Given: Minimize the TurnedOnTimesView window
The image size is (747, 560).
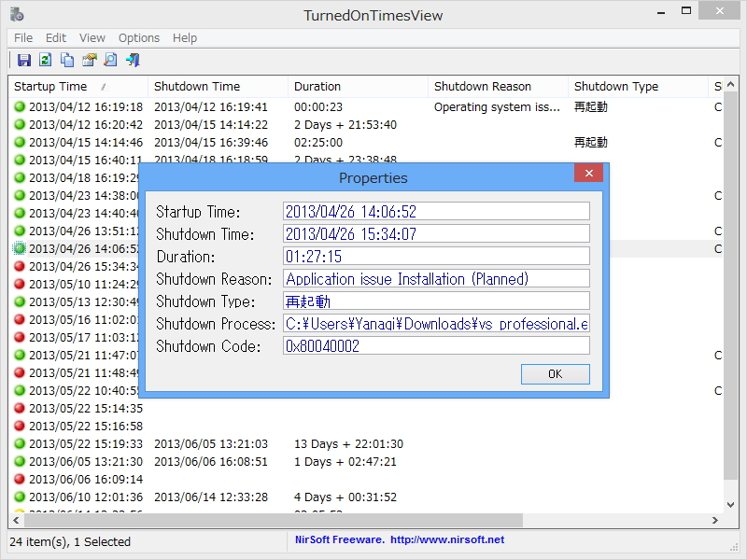Looking at the screenshot, I should tap(661, 11).
